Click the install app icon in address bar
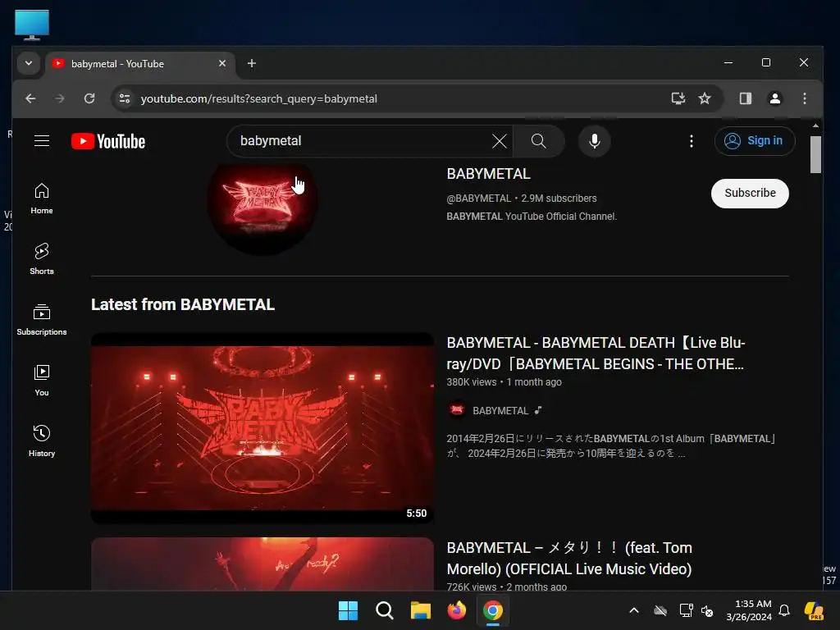 [x=678, y=98]
